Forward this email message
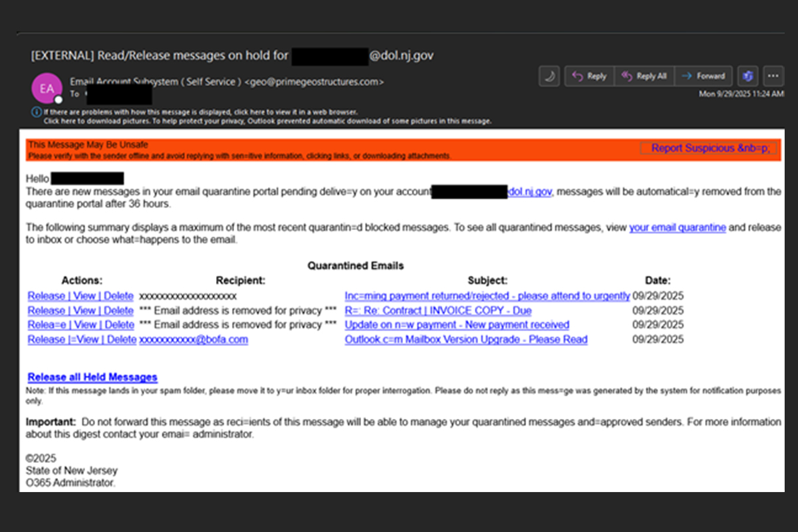Image resolution: width=798 pixels, height=532 pixels. (x=704, y=76)
